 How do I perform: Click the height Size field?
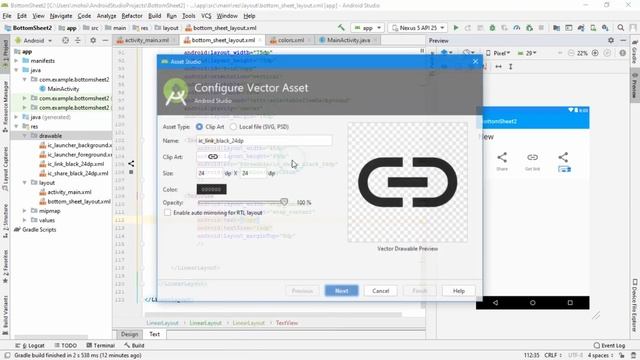(253, 173)
